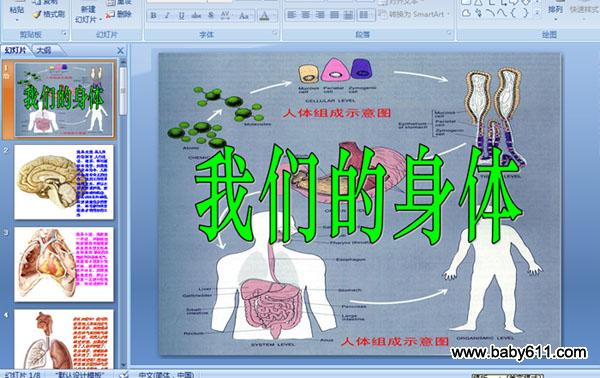Toggle italic formatting
Viewport: 600px width, 378px height.
167,16
